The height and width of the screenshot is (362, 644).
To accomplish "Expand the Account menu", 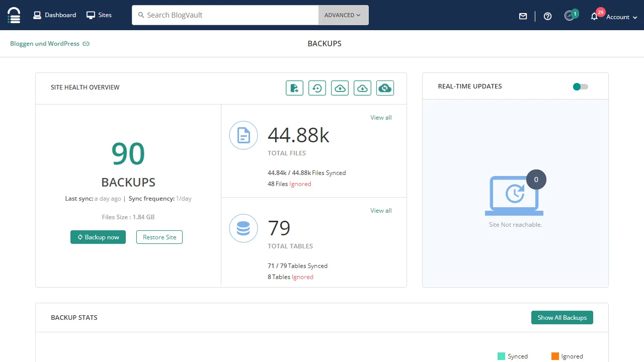I will [622, 17].
